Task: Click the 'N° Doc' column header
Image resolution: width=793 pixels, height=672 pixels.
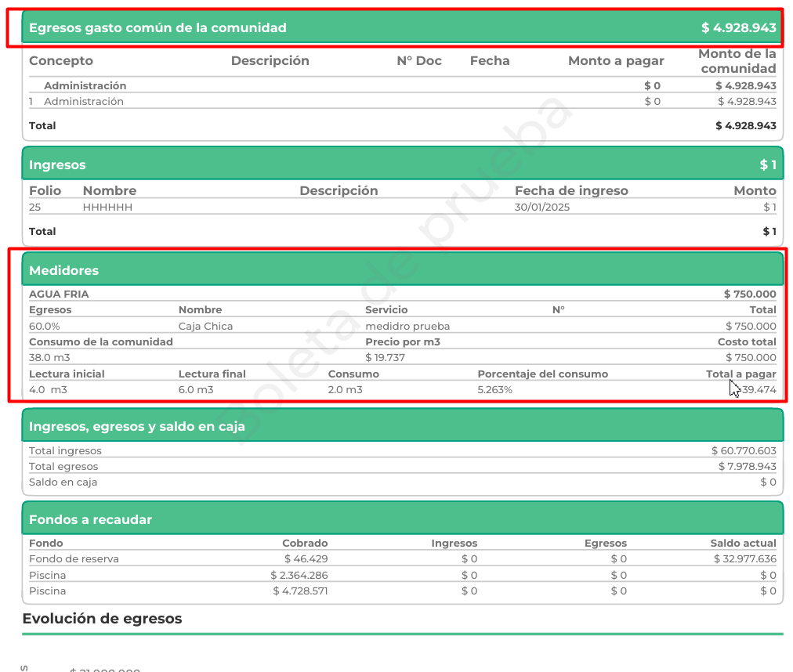Action: 418,60
